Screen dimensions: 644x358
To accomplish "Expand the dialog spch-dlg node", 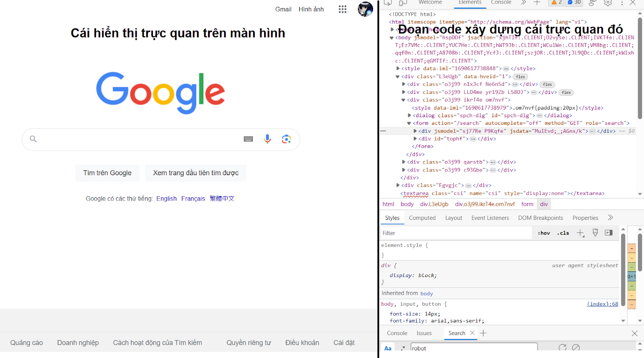I will pyautogui.click(x=409, y=116).
